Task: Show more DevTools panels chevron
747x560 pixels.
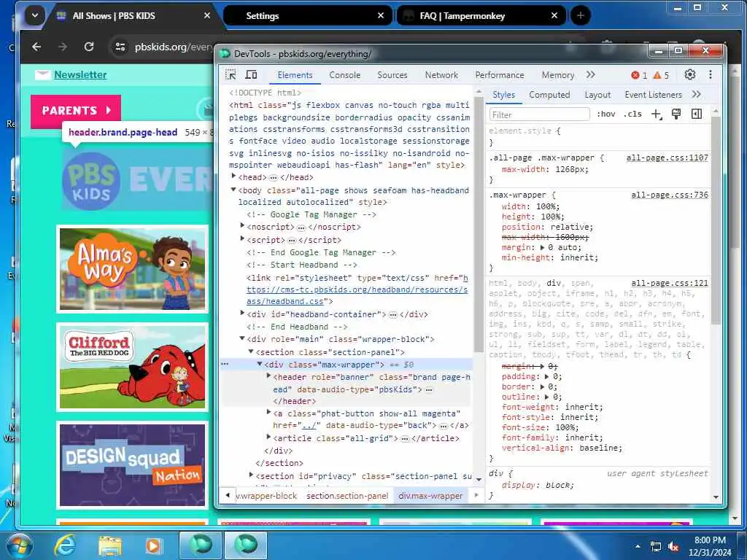Action: coord(591,75)
